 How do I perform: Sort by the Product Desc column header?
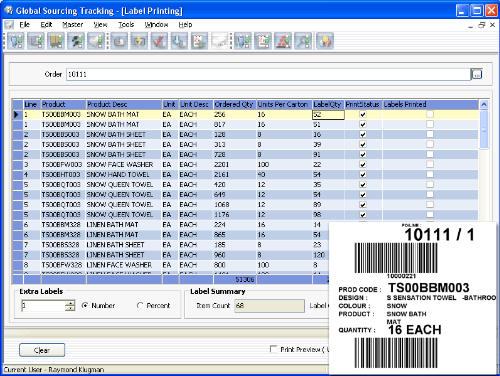(124, 104)
